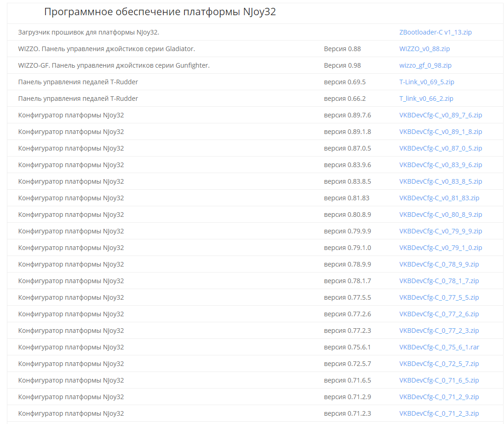The width and height of the screenshot is (504, 424).
Task: Download VKBDevCfg-C_v0_87_0_5.zip
Action: tap(441, 148)
